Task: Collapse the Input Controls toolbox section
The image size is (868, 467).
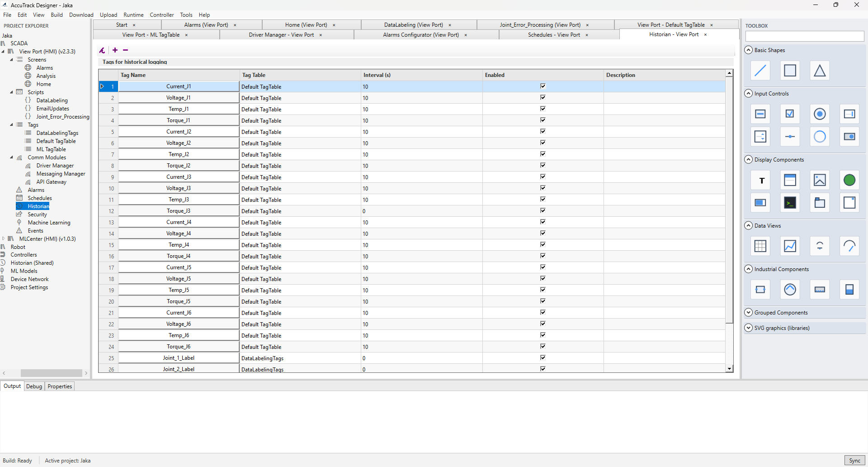Action: [x=749, y=94]
